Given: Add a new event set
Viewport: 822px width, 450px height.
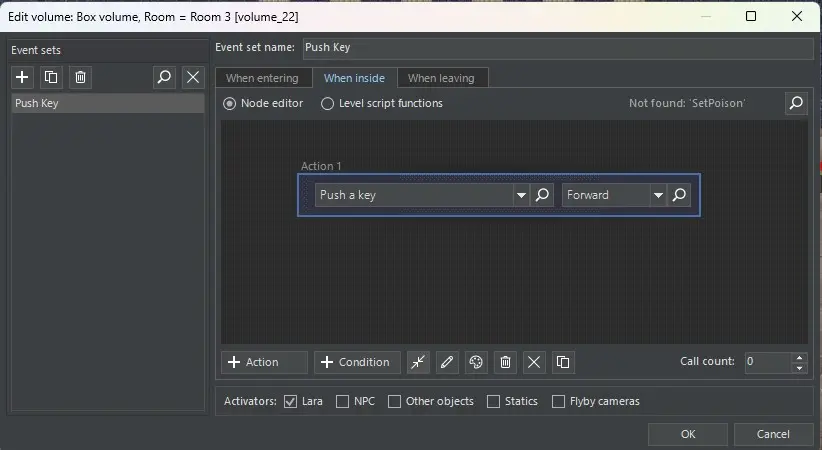Looking at the screenshot, I should pyautogui.click(x=23, y=77).
